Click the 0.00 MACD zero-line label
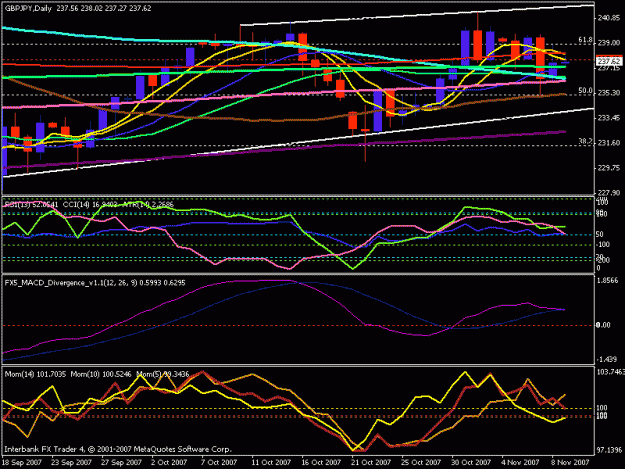 pyautogui.click(x=603, y=325)
